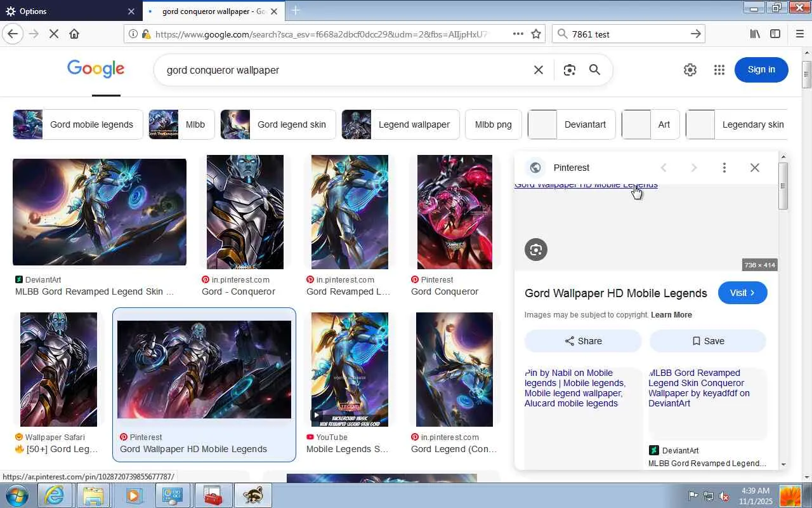
Task: Open the red toolbox taskbar application
Action: pos(213,495)
